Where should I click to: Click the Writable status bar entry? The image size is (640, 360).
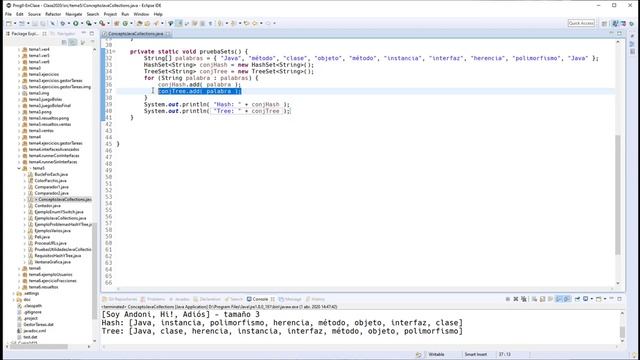(436, 354)
